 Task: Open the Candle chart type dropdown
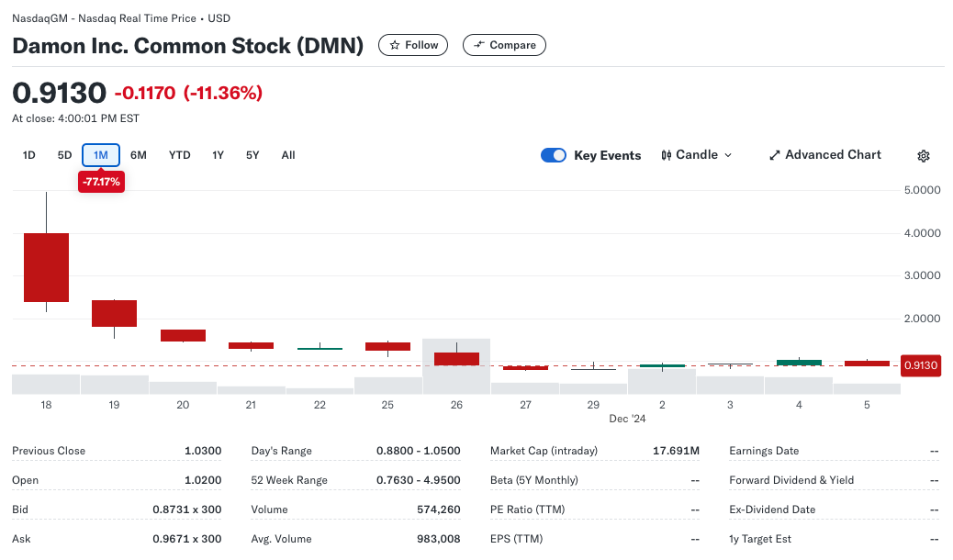tap(697, 155)
